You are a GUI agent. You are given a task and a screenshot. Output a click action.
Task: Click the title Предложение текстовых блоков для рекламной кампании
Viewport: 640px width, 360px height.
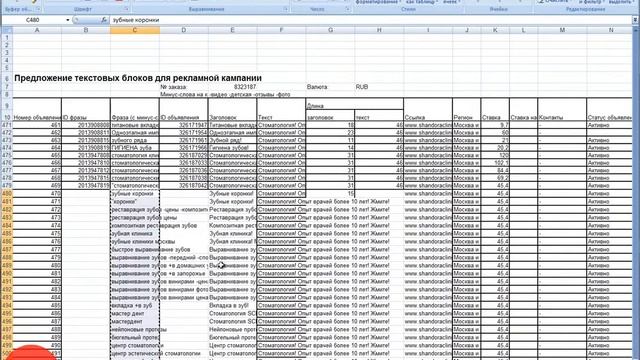[138, 78]
